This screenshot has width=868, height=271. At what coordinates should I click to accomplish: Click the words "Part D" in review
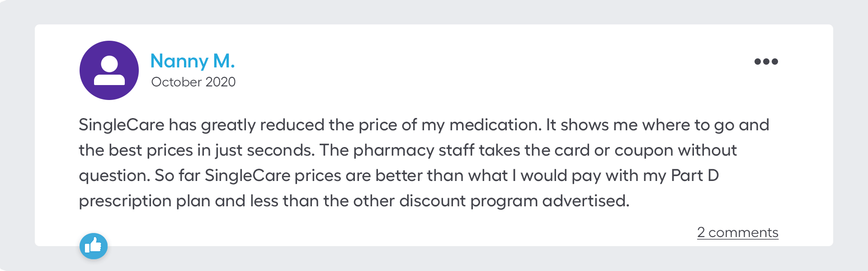click(x=695, y=176)
